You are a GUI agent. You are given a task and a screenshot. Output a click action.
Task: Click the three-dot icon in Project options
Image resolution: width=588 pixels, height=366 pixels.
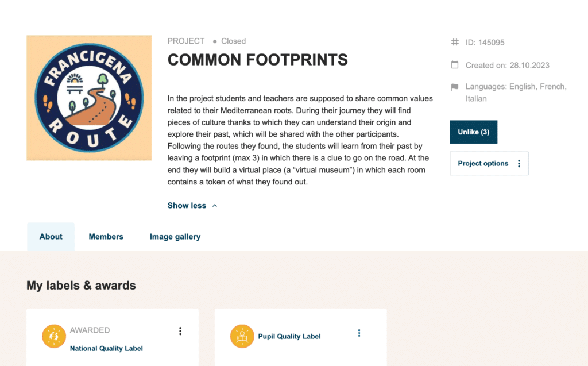[x=519, y=164]
